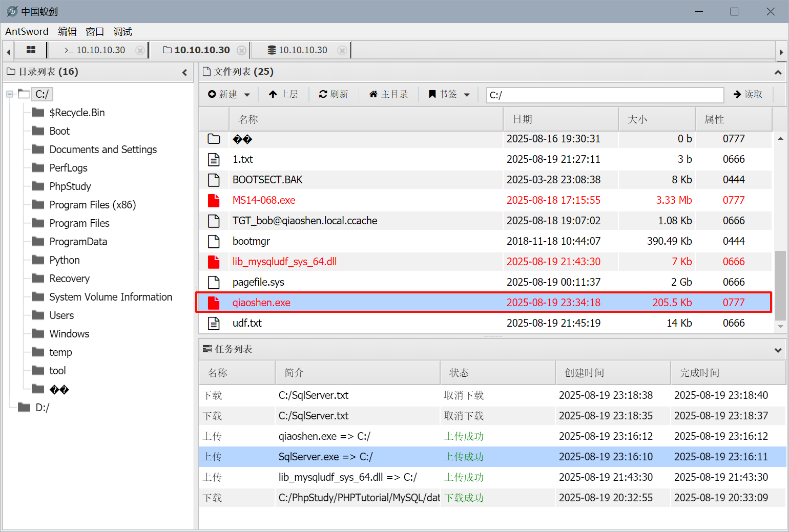Image resolution: width=789 pixels, height=532 pixels.
Task: Select the D:/ drive in directory tree
Action: click(x=42, y=408)
